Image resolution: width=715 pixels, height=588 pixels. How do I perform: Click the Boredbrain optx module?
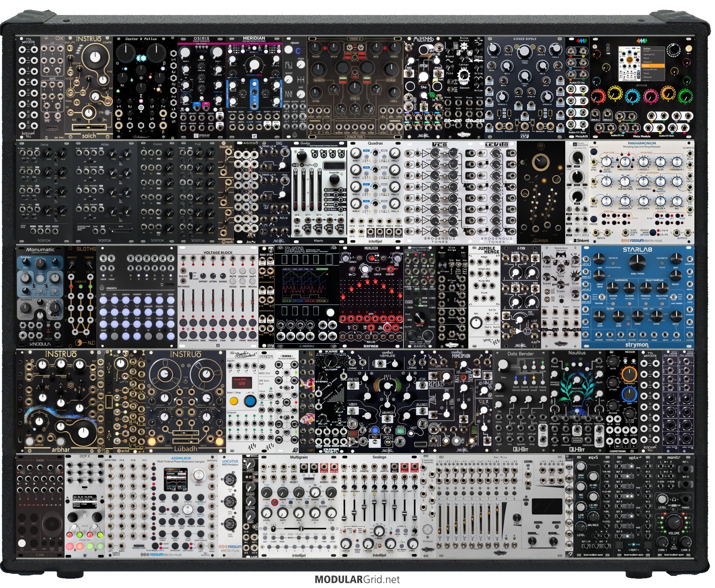coord(634,506)
